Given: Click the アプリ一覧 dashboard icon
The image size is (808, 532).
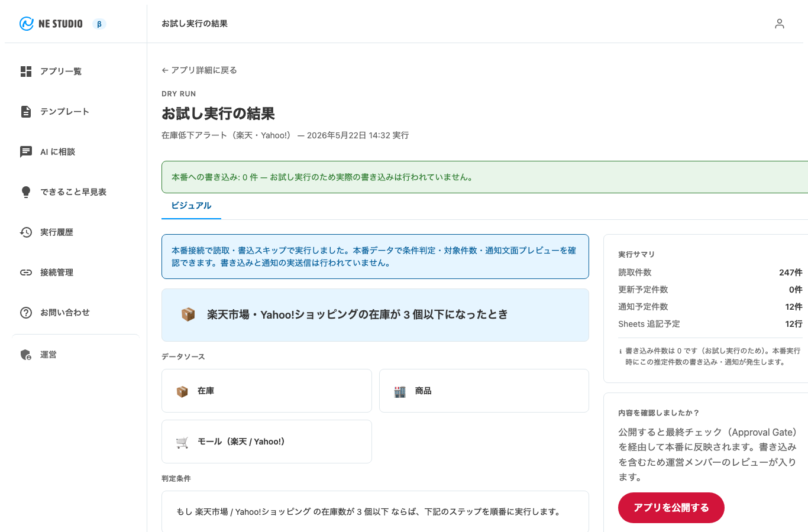Looking at the screenshot, I should coord(26,72).
